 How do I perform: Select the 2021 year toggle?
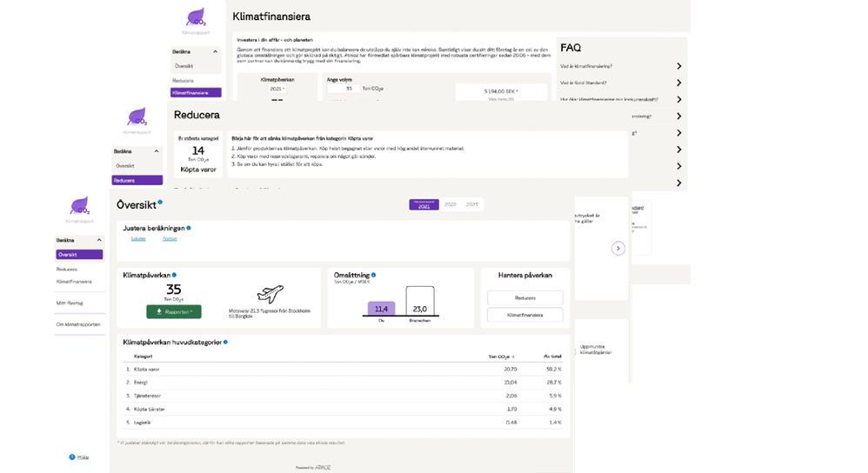pyautogui.click(x=424, y=205)
